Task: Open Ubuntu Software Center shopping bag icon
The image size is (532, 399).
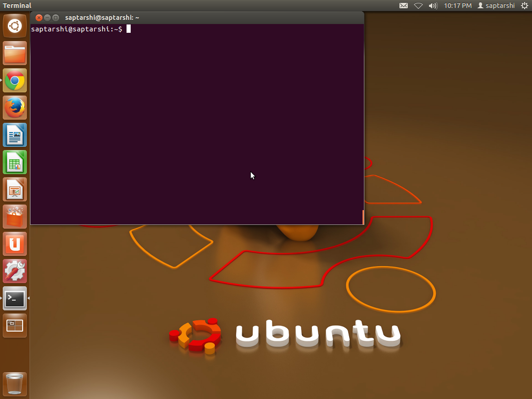Action: pyautogui.click(x=15, y=217)
